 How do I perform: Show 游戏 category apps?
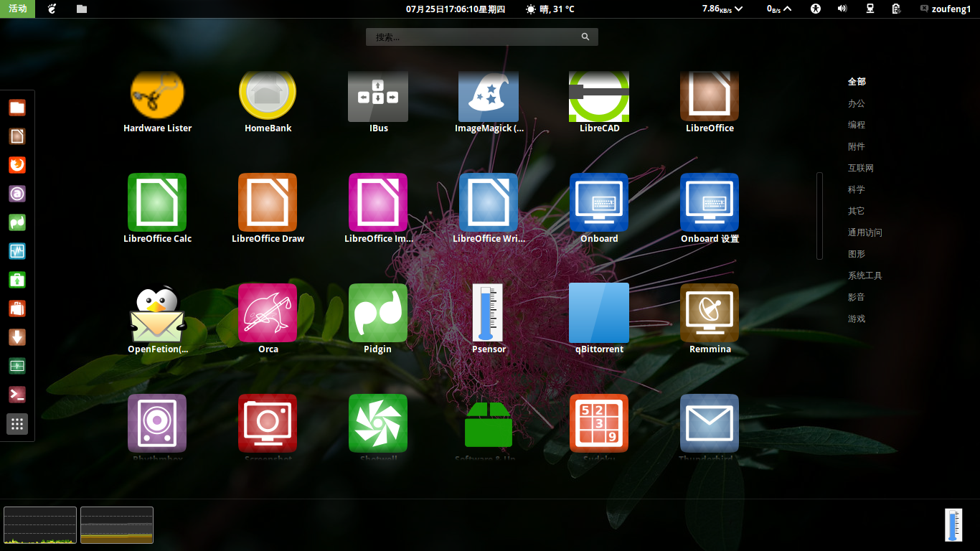click(x=857, y=319)
